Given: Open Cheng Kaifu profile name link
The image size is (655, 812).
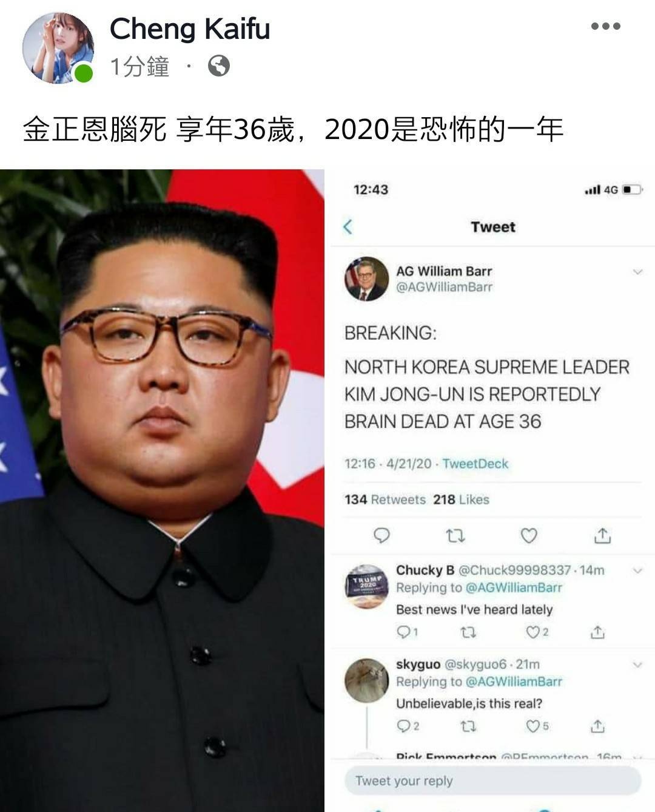Looking at the screenshot, I should [190, 29].
